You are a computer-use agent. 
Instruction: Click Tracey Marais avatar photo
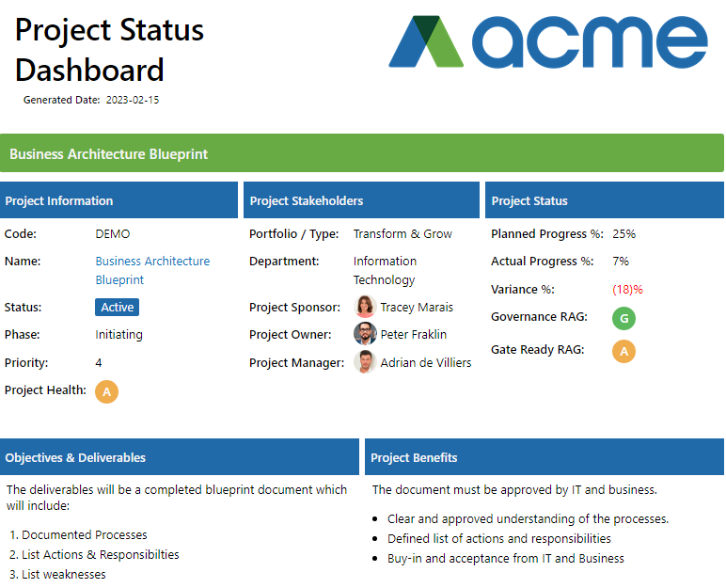365,307
